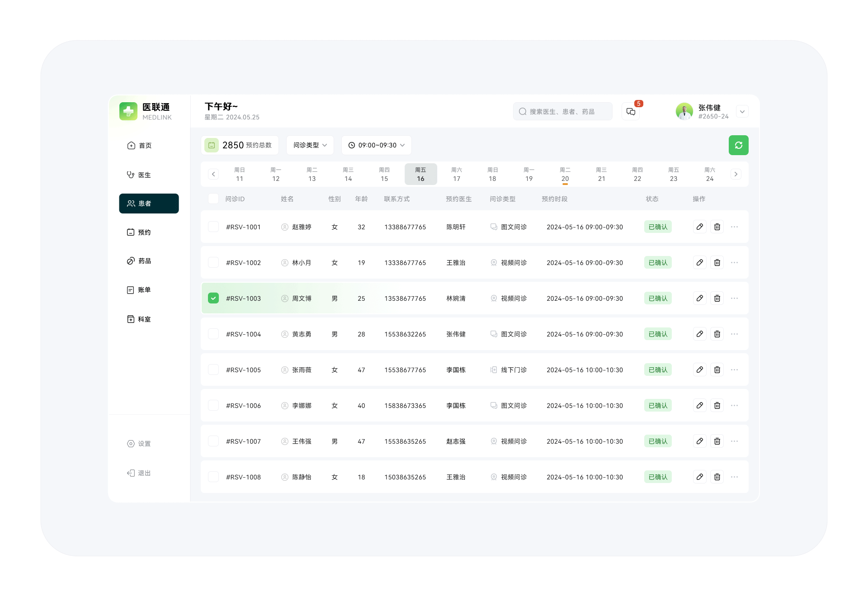The width and height of the screenshot is (868, 597).
Task: Click the green refresh button
Action: [x=738, y=145]
